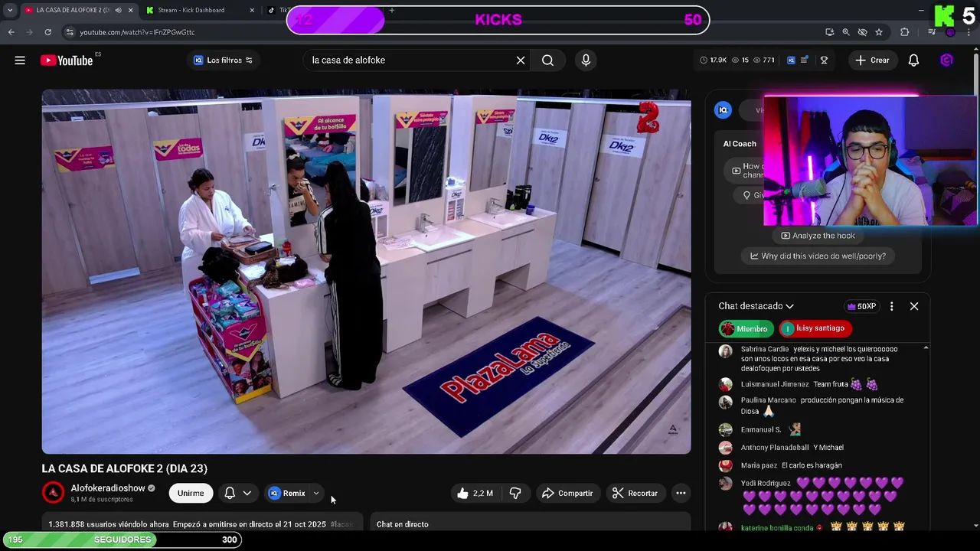Click the video title LA CASA DE ALOFOKE 2

[x=125, y=468]
